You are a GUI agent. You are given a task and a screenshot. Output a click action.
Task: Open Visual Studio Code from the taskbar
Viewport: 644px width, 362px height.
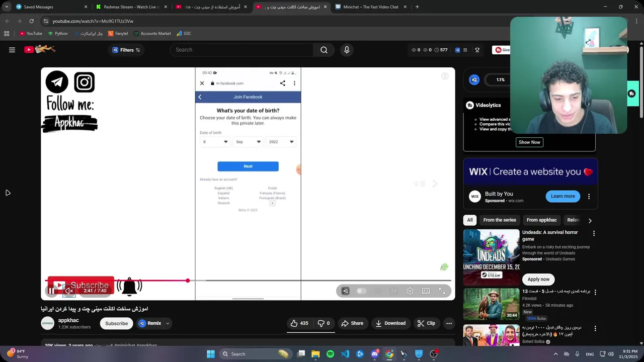(x=345, y=354)
